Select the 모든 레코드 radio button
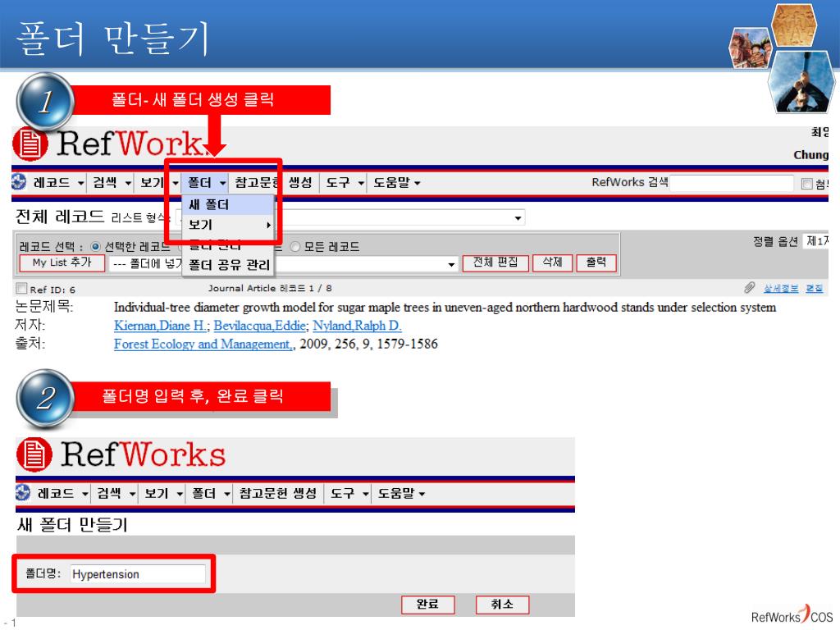 point(294,246)
